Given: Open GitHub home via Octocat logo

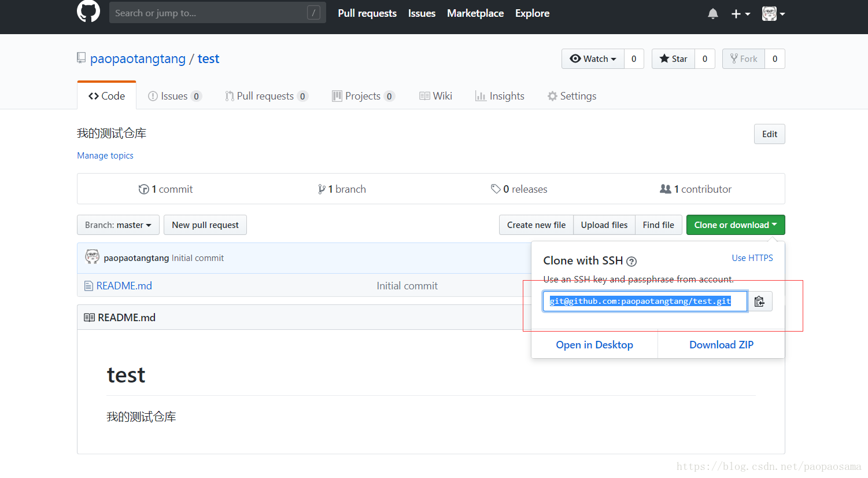Looking at the screenshot, I should tap(88, 12).
